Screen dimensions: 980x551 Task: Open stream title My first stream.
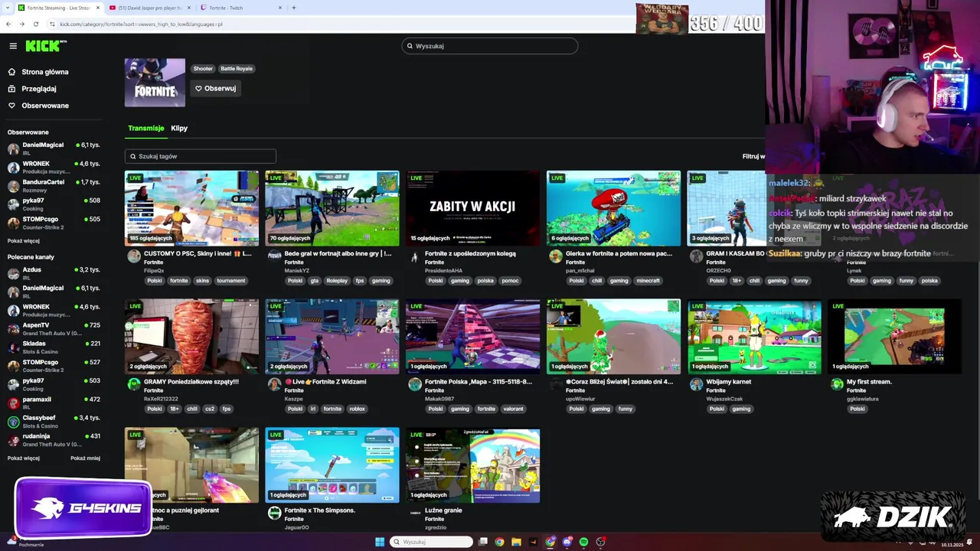pos(869,381)
